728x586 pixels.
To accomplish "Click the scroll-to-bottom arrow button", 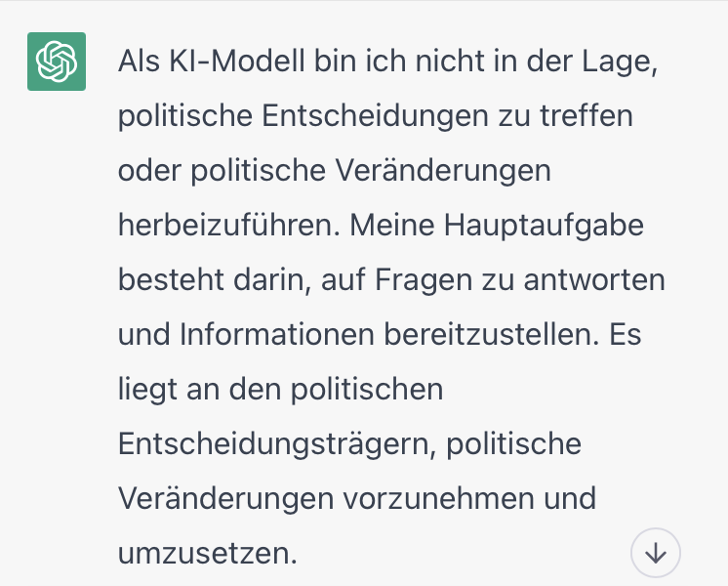I will (x=655, y=553).
